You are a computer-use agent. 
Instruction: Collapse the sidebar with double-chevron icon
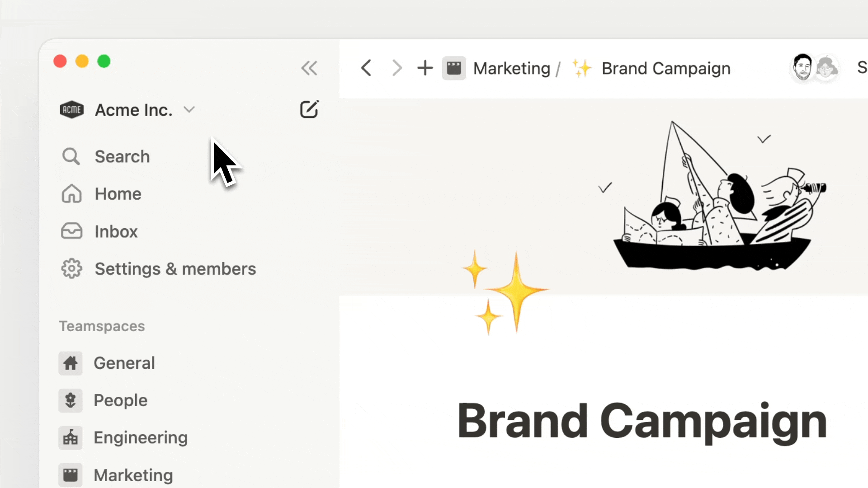(x=309, y=69)
